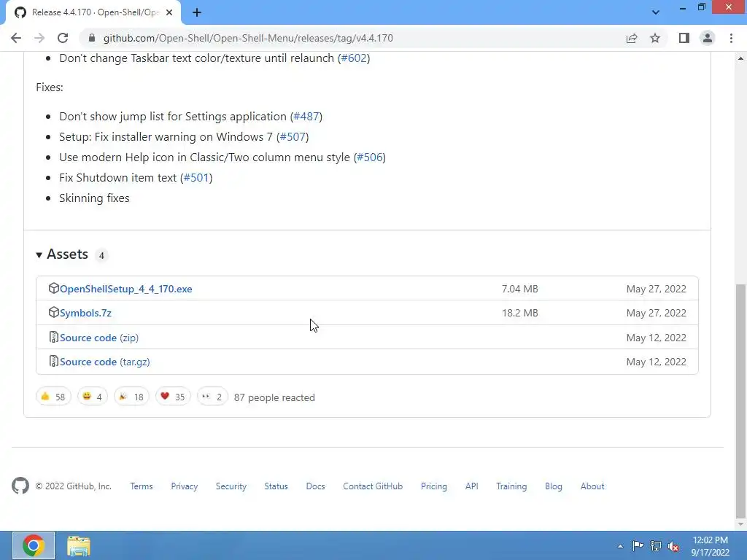Open a new browser tab

pos(197,12)
